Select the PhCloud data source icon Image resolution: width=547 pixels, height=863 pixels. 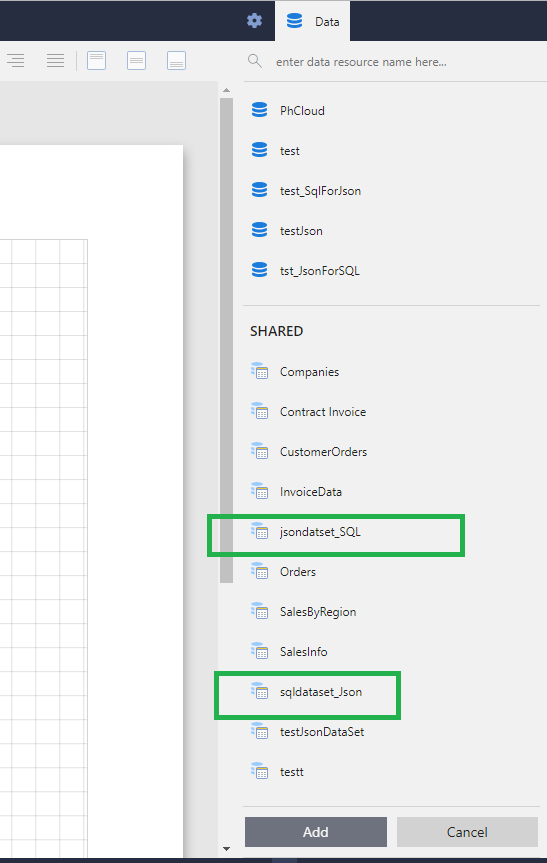[x=260, y=110]
